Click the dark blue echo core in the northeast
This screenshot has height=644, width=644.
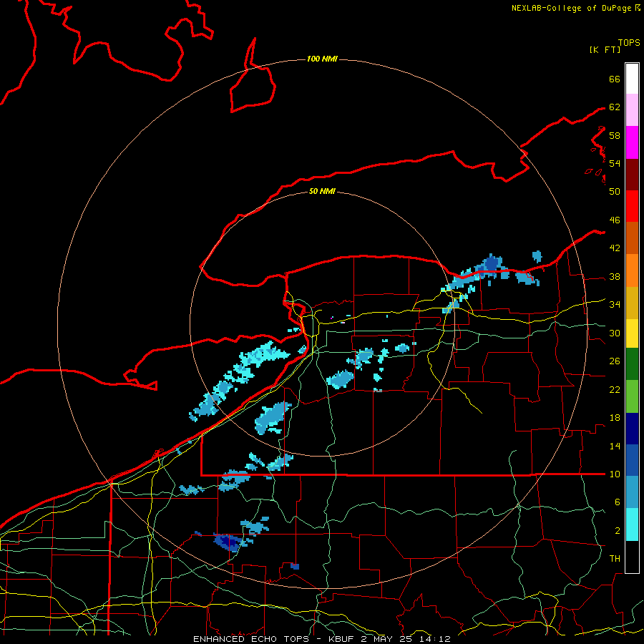click(491, 263)
